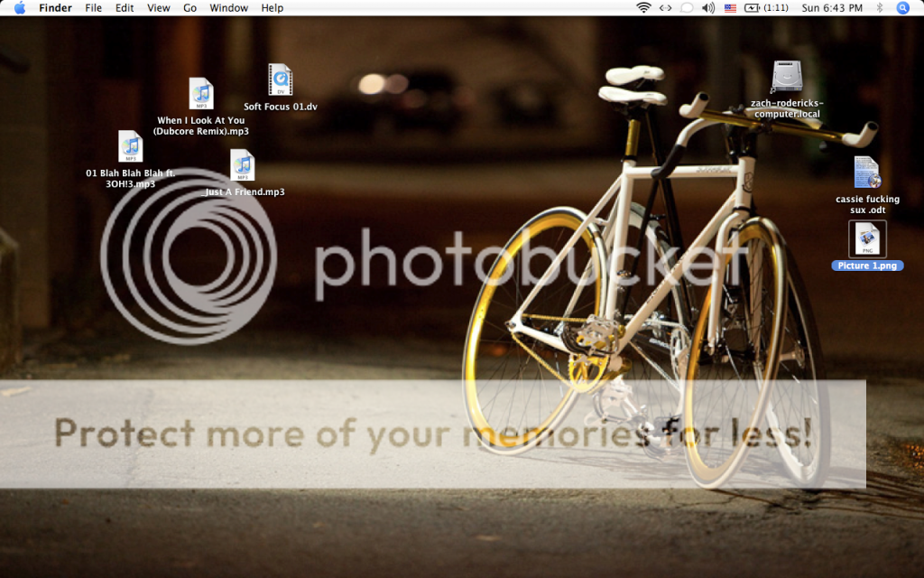924x578 pixels.
Task: Open the Apple menu
Action: click(x=19, y=8)
